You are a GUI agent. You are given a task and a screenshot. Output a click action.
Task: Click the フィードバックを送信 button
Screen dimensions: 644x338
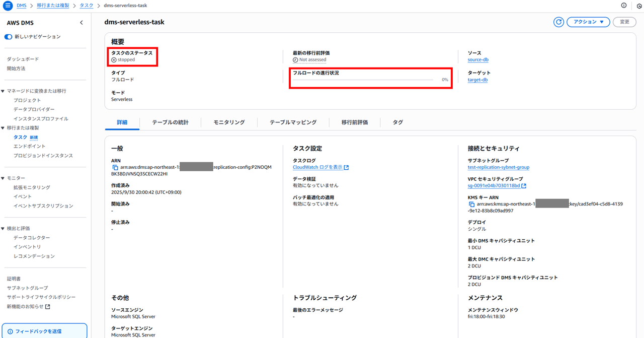(44, 331)
